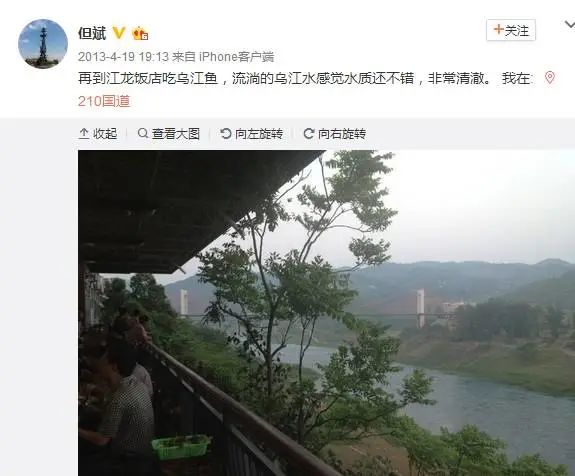
Task: Collapse the image with 收起
Action: [98, 134]
